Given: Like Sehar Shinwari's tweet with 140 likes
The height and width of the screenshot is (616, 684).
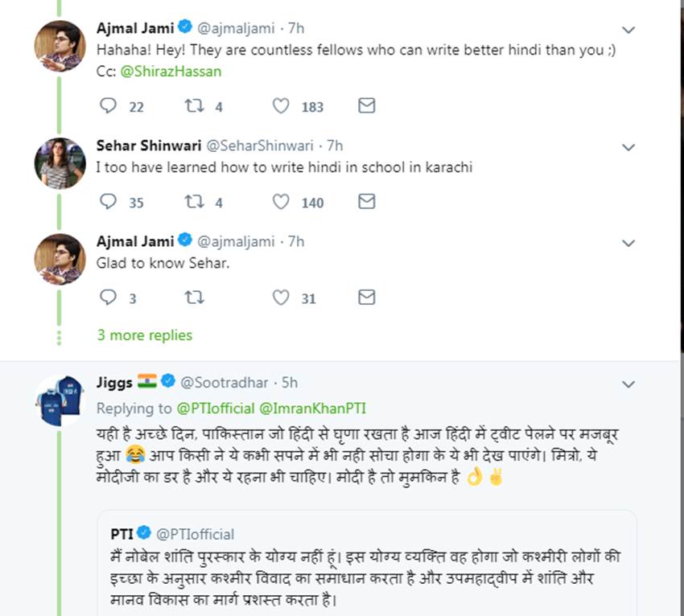Looking at the screenshot, I should coord(281,202).
